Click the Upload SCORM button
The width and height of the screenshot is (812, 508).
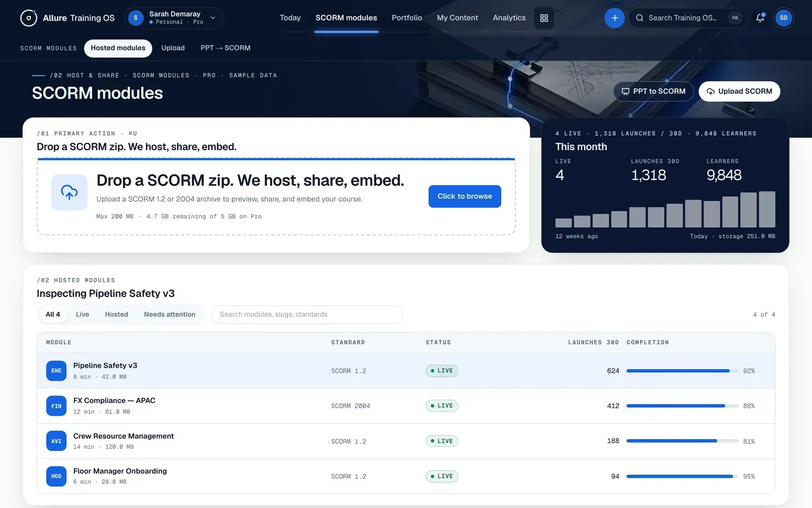[x=739, y=91]
